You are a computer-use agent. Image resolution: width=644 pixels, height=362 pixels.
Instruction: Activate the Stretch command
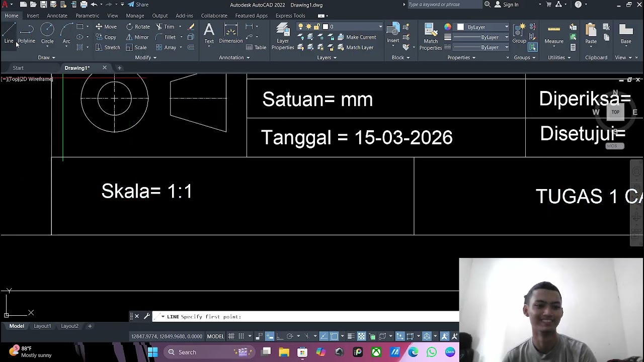coord(108,47)
